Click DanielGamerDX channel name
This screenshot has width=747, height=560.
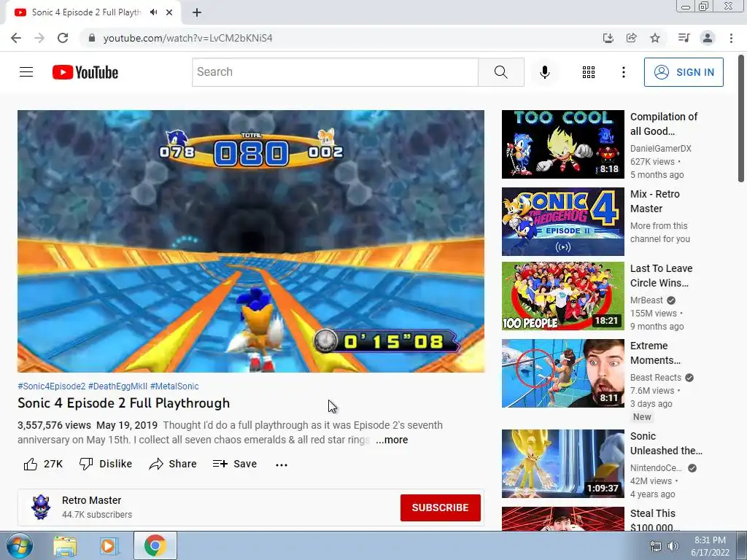[660, 149]
